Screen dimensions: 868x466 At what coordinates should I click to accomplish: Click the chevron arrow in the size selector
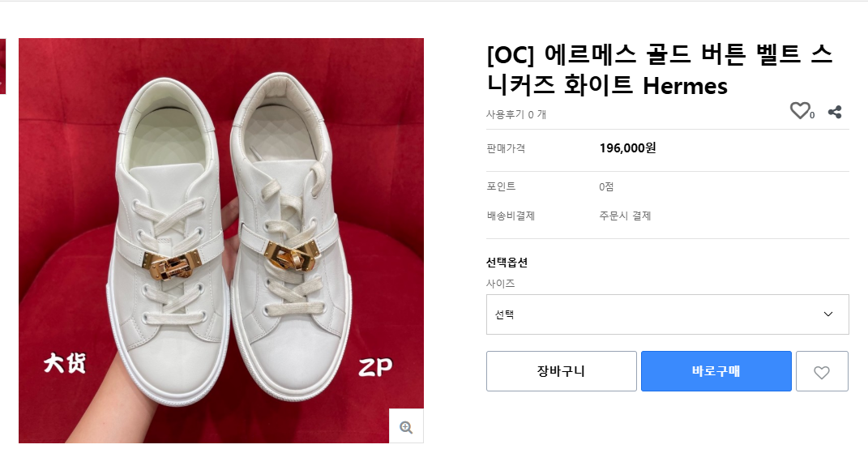pos(828,314)
